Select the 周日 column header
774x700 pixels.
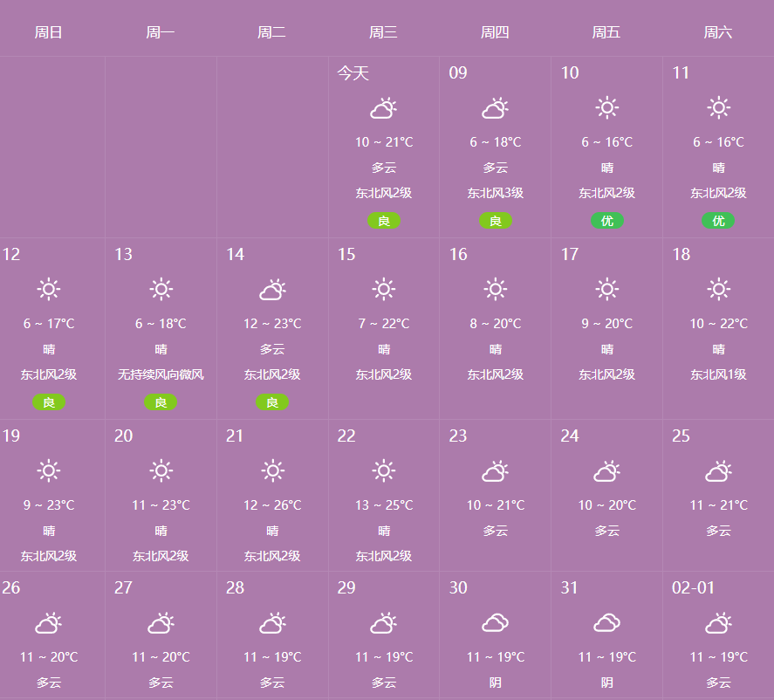[x=48, y=32]
